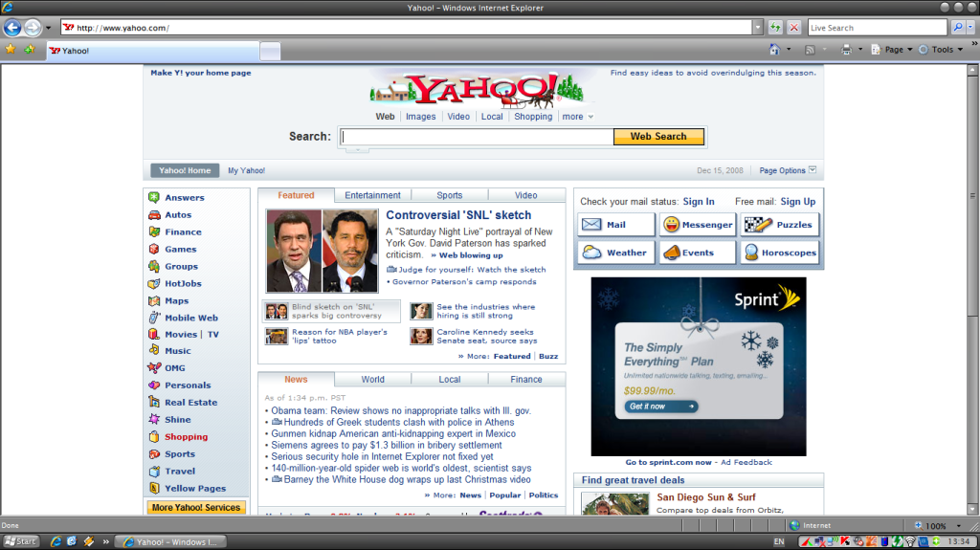
Task: Click the Puzzles crossword icon
Action: pos(758,225)
